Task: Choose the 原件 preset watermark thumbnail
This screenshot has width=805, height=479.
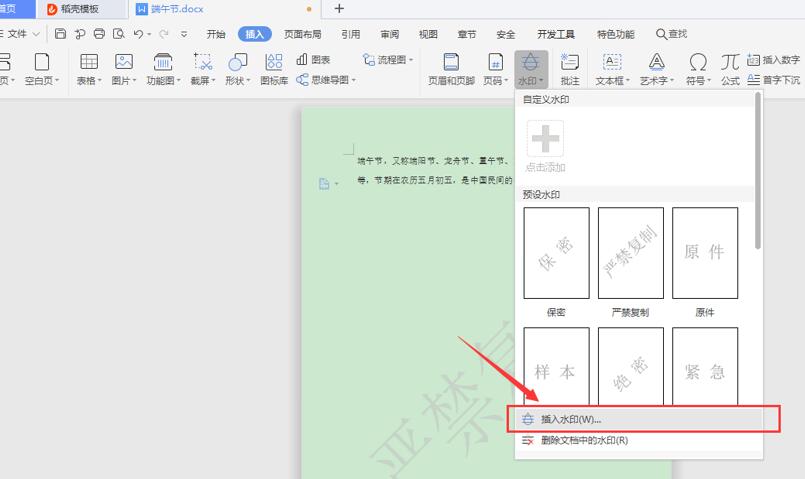Action: click(705, 253)
